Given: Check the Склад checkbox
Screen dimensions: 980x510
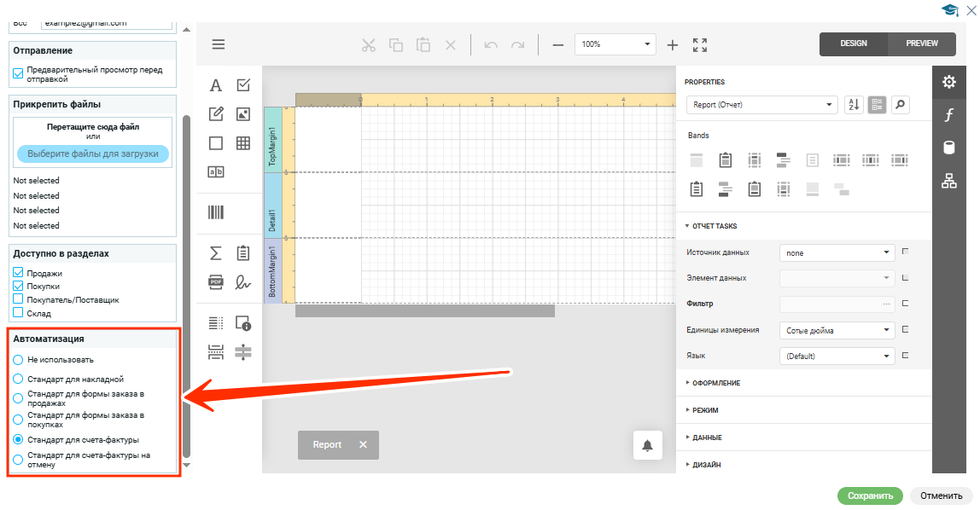Looking at the screenshot, I should (x=18, y=313).
